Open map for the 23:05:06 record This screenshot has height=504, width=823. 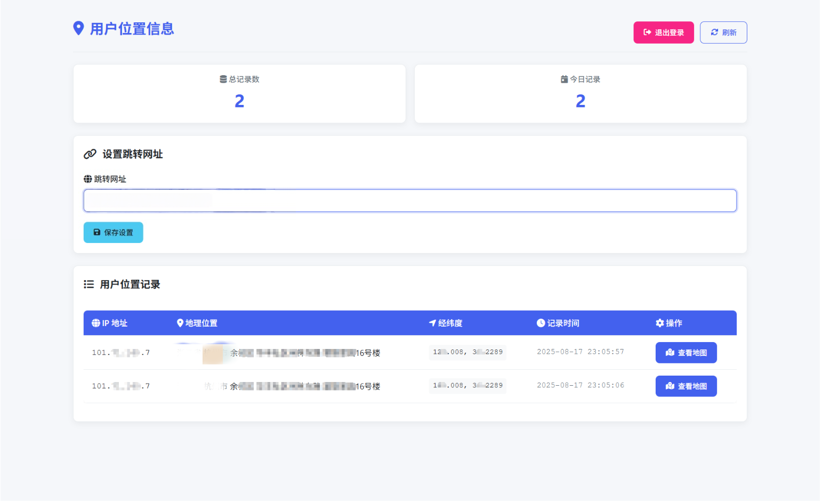tap(685, 386)
